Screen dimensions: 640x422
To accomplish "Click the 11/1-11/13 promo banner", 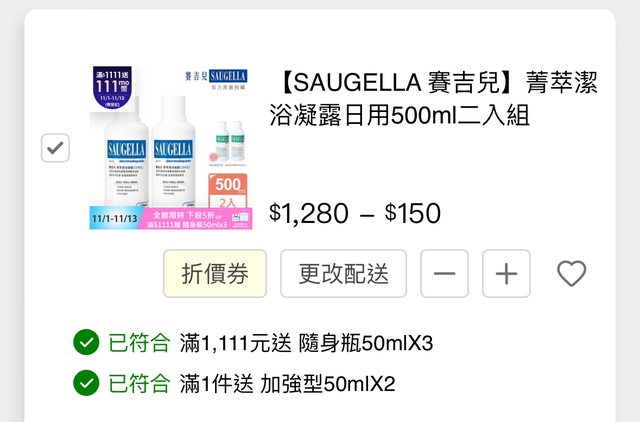I will click(x=171, y=218).
